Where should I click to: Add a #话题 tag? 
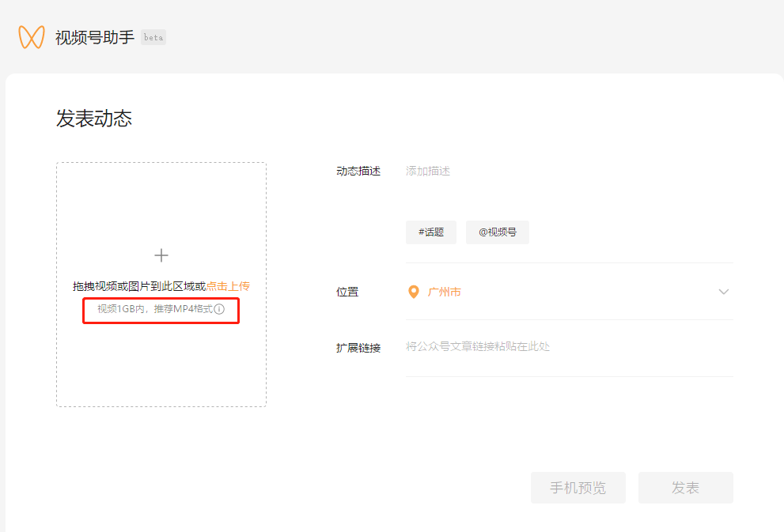coord(431,232)
